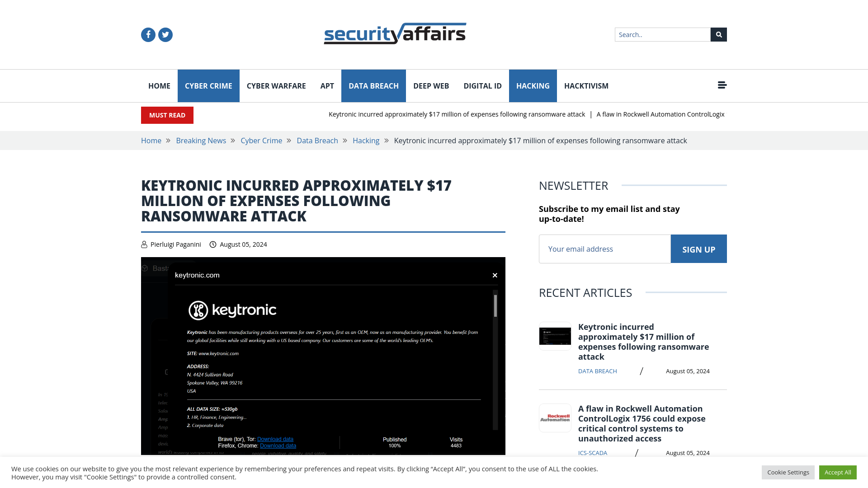Image resolution: width=868 pixels, height=488 pixels.
Task: Expand the breadcrumb Breaking News dropdown
Action: click(x=201, y=141)
